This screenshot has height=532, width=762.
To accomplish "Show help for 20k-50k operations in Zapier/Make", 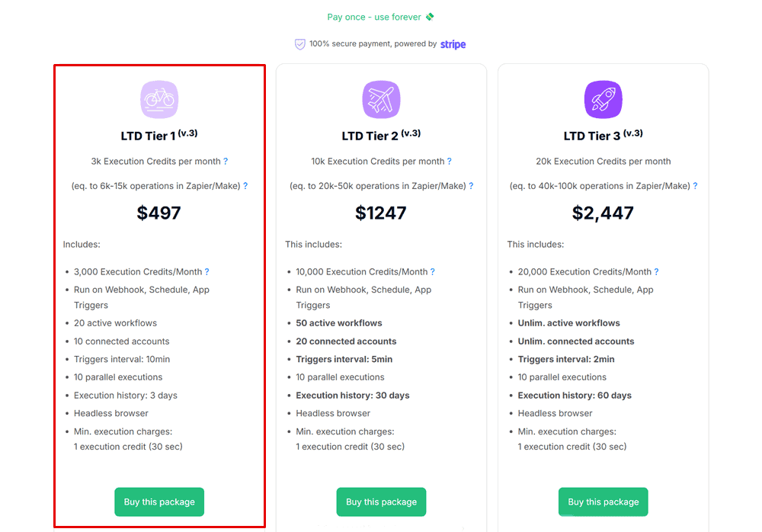I will point(471,186).
